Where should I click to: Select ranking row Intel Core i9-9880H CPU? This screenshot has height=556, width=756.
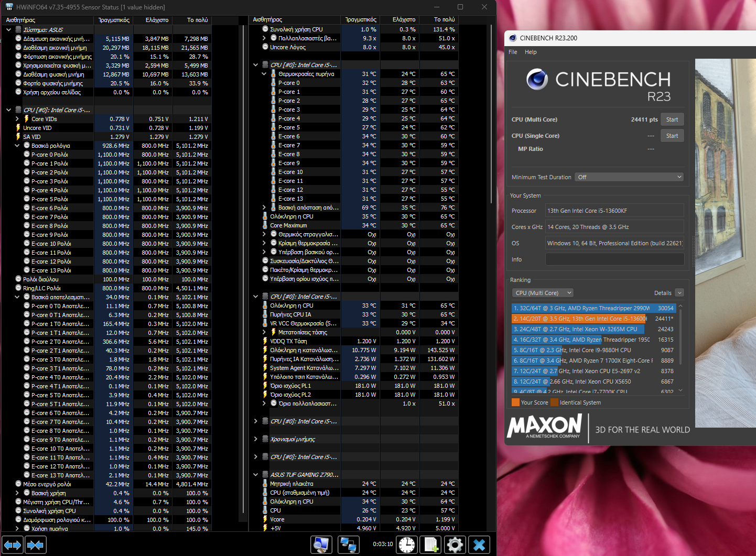[593, 350]
